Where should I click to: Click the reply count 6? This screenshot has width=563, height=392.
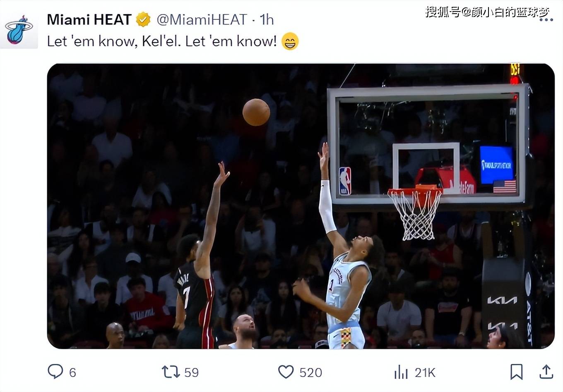click(x=72, y=373)
